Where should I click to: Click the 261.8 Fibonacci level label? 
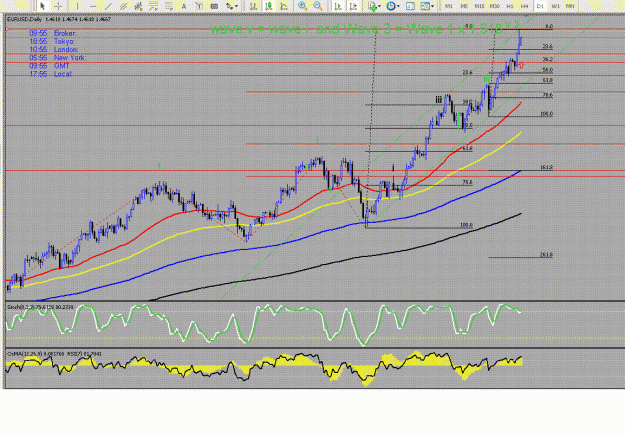pyautogui.click(x=546, y=255)
